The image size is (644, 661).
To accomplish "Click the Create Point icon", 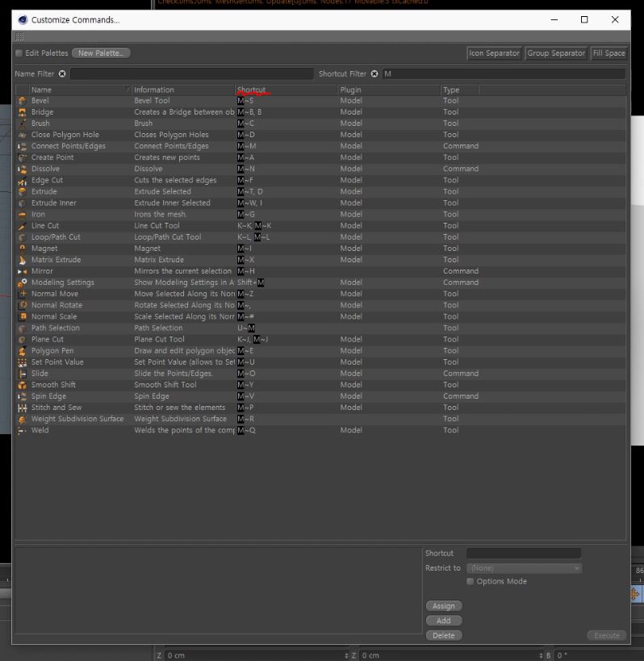I will click(x=23, y=157).
